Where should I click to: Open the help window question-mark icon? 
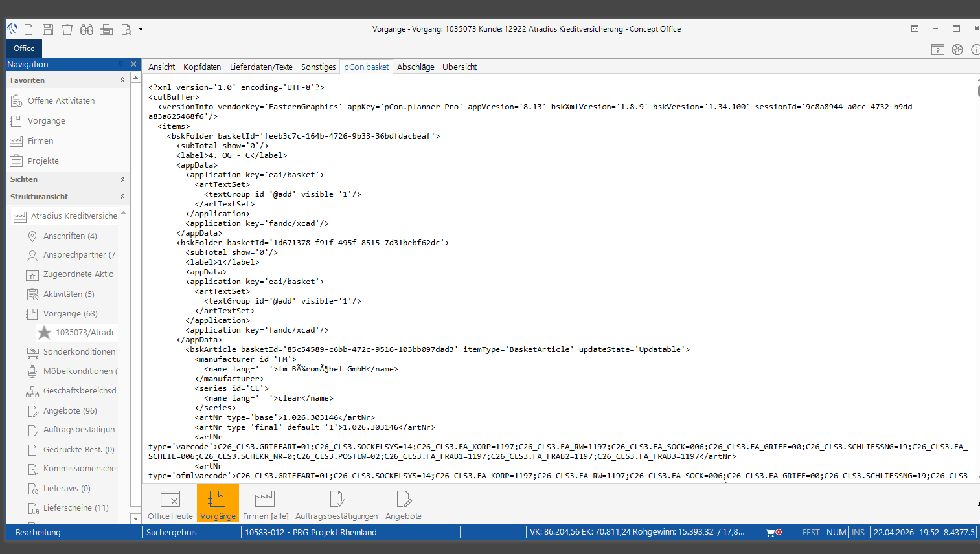tap(937, 50)
